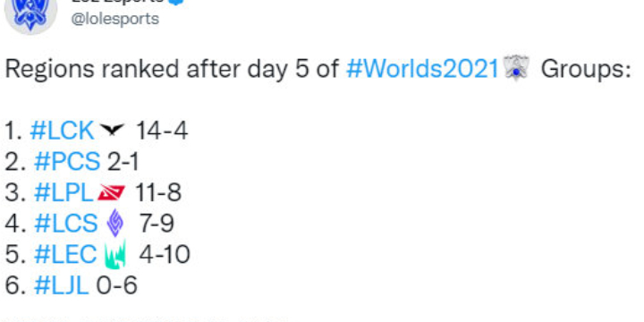Open the #LEC hashtag
644x322 pixels.
pyautogui.click(x=65, y=254)
